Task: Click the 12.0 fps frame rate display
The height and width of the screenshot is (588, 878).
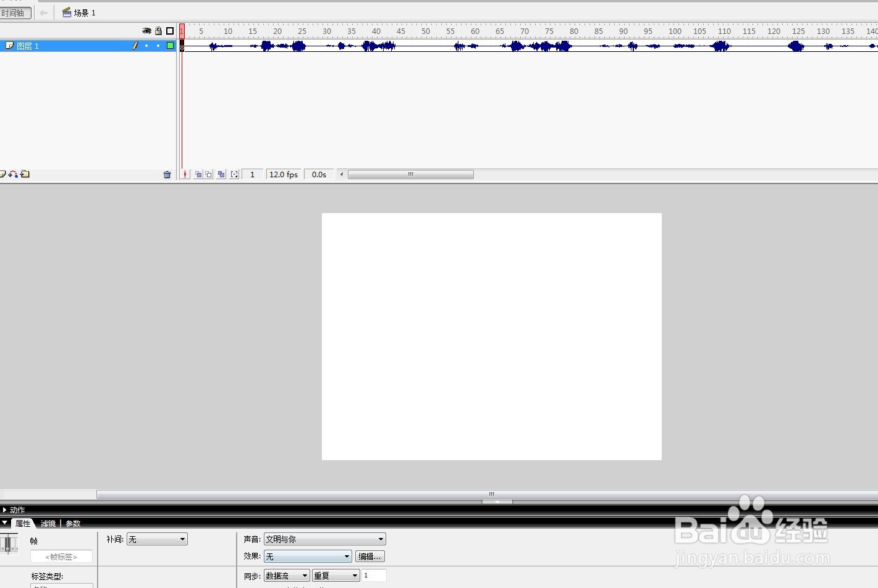Action: click(x=284, y=175)
